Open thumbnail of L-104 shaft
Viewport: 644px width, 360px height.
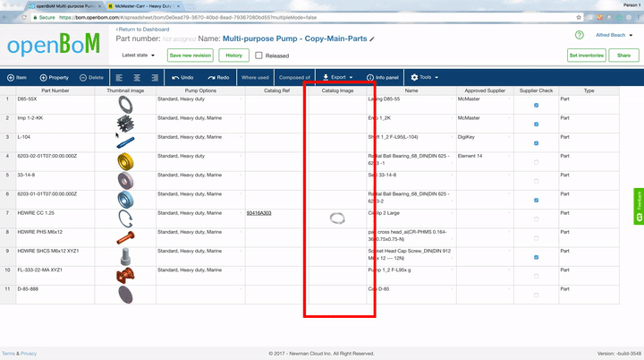click(125, 142)
